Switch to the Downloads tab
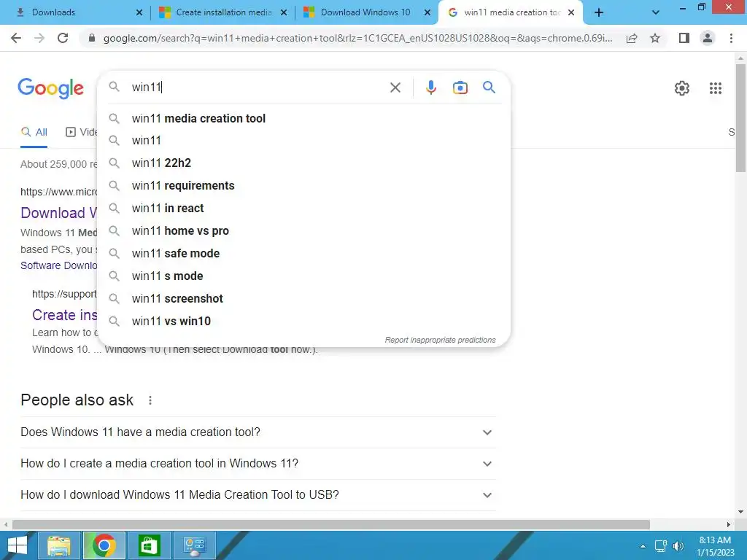 [x=76, y=12]
